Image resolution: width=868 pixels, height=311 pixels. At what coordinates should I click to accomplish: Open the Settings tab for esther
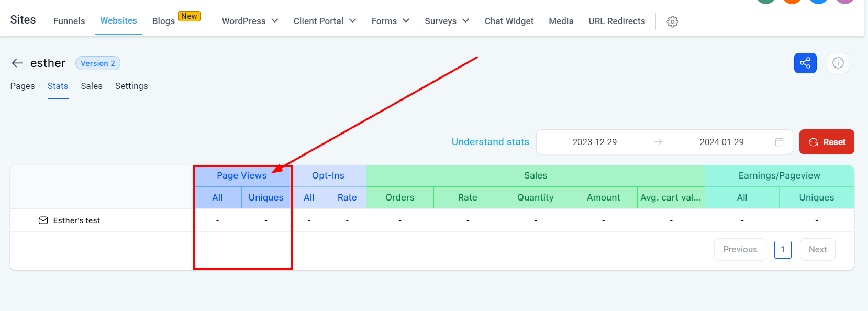click(131, 86)
